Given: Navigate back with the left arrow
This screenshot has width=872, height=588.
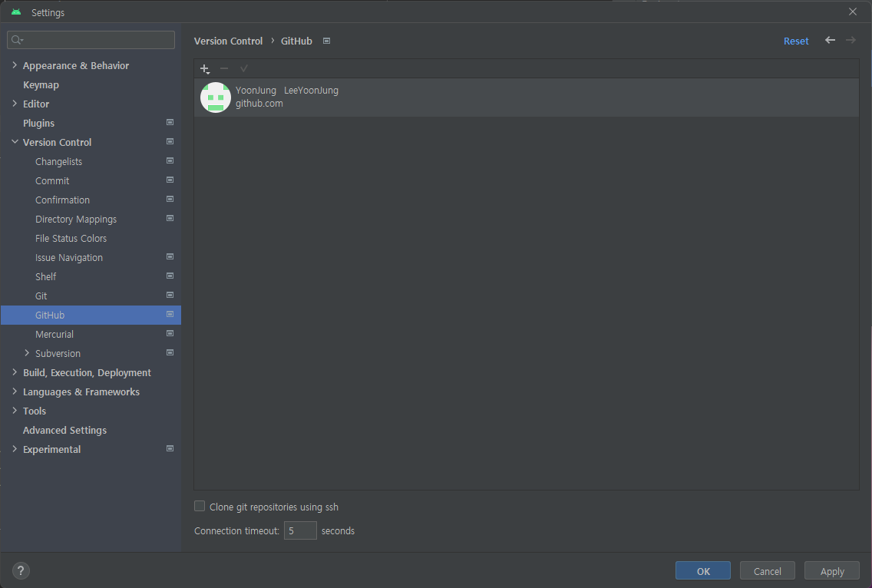Looking at the screenshot, I should point(831,40).
